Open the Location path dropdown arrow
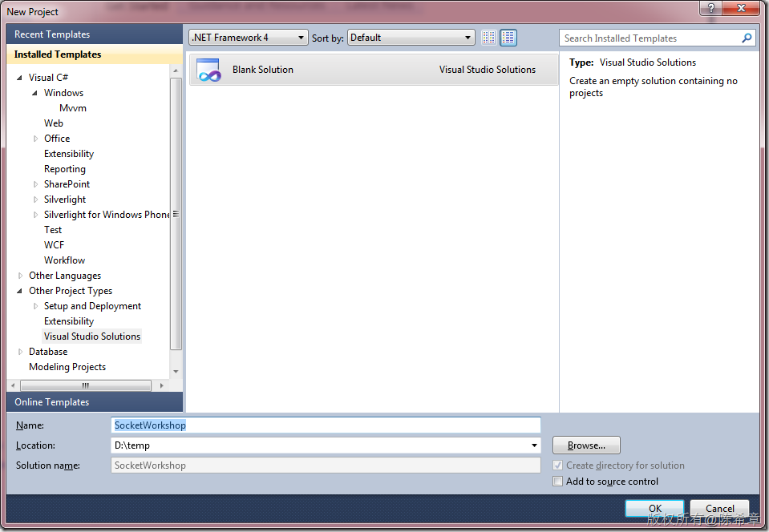769x532 pixels. pyautogui.click(x=534, y=445)
